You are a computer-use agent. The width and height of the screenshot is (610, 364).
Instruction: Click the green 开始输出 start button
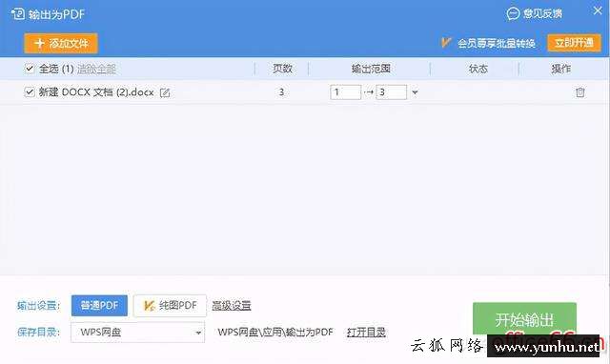(x=524, y=319)
